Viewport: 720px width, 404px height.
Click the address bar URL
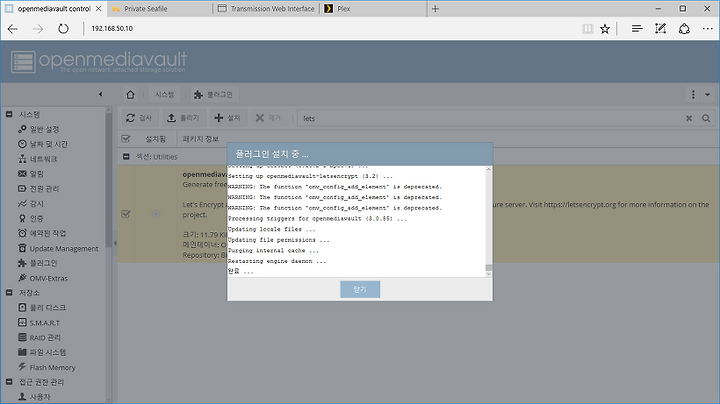click(112, 28)
